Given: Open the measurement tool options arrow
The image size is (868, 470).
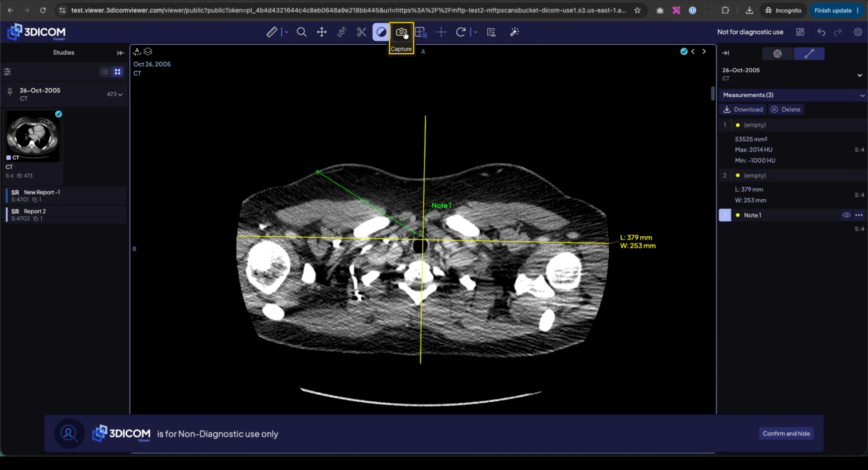Looking at the screenshot, I should pyautogui.click(x=287, y=32).
